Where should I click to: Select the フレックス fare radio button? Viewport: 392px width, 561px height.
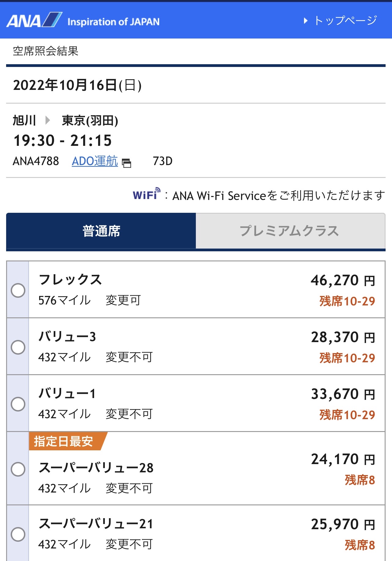click(x=18, y=290)
